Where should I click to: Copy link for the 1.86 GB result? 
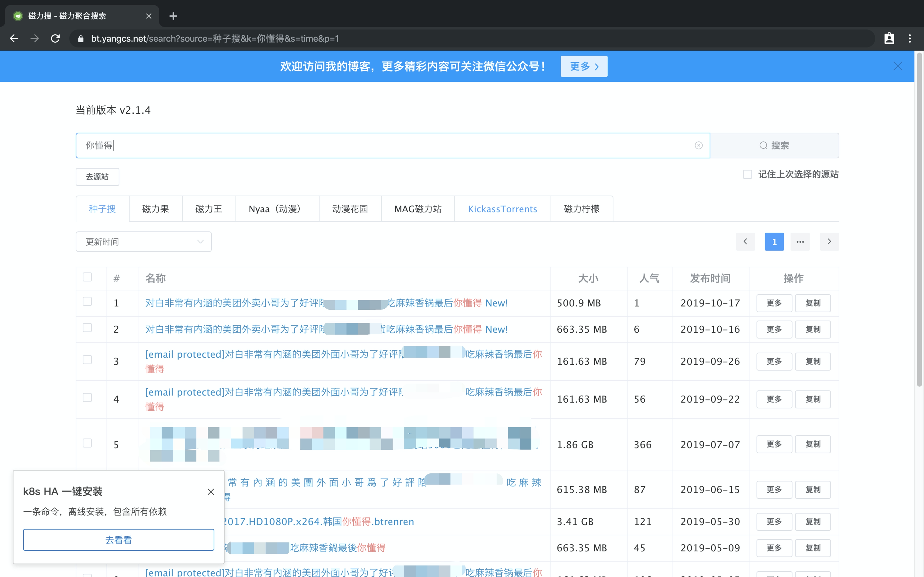(812, 444)
